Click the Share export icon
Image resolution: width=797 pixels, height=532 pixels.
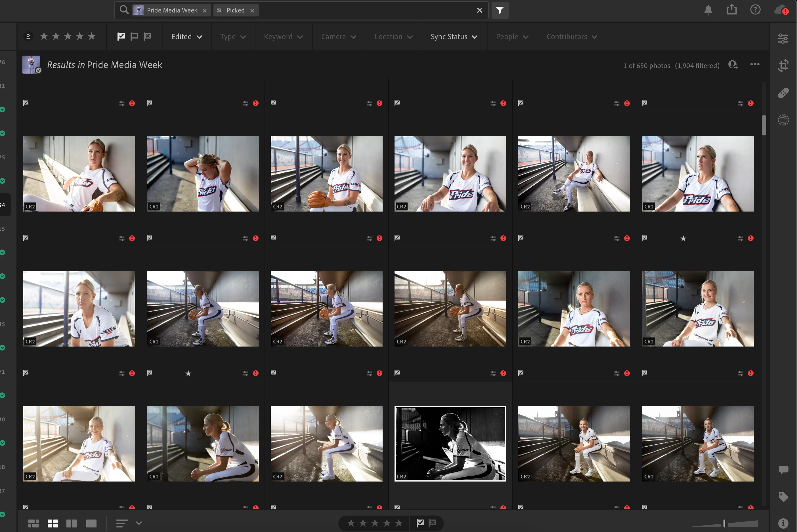click(x=731, y=10)
